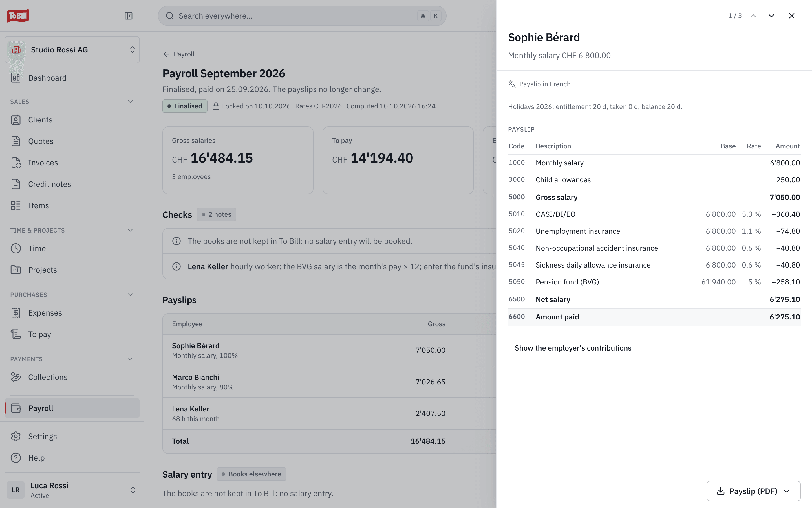Open Clients via its contact icon
Image resolution: width=812 pixels, height=508 pixels.
click(x=16, y=120)
